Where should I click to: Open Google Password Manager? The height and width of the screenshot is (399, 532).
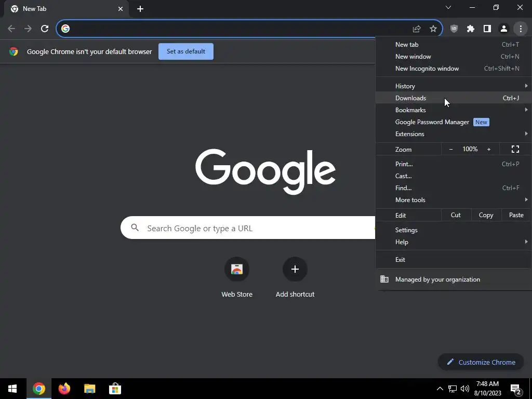coord(454,122)
